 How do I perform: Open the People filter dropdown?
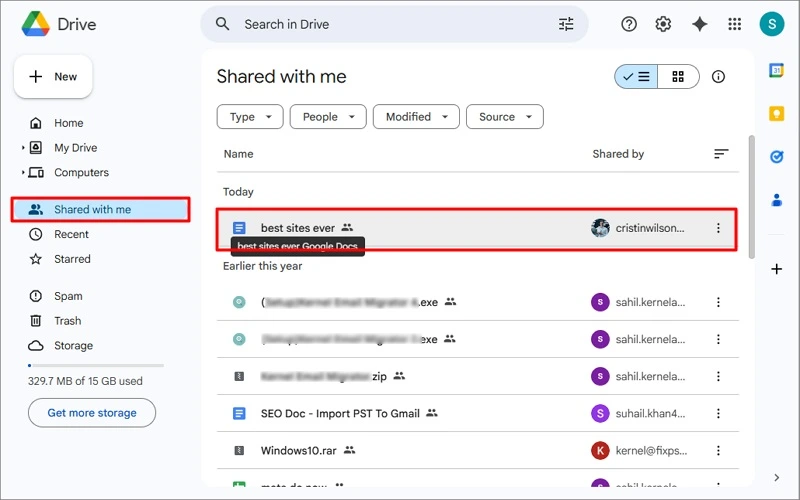[328, 117]
